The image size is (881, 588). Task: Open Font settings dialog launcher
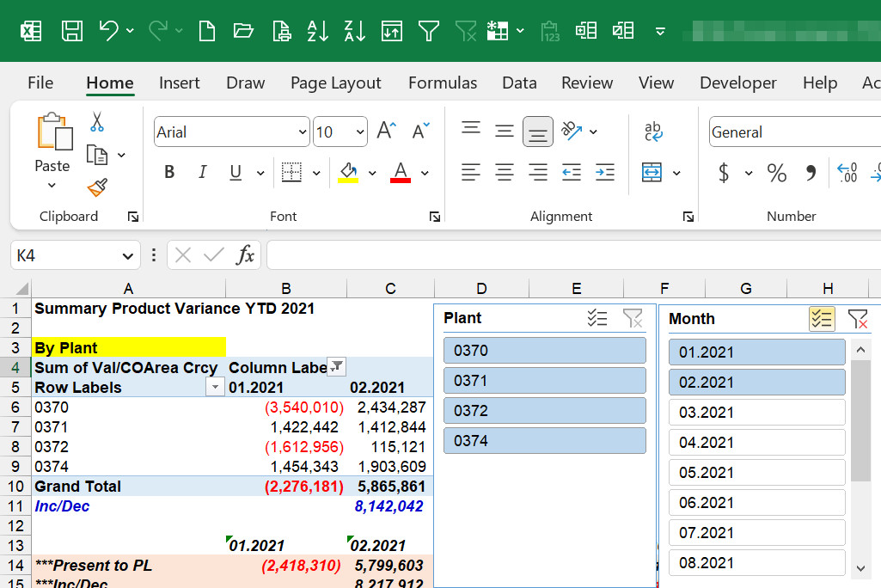click(435, 217)
